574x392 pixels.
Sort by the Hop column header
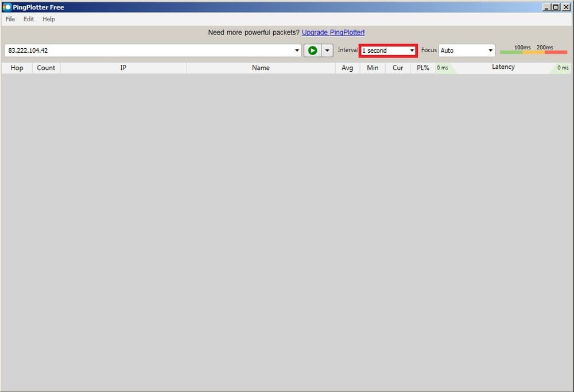point(17,68)
